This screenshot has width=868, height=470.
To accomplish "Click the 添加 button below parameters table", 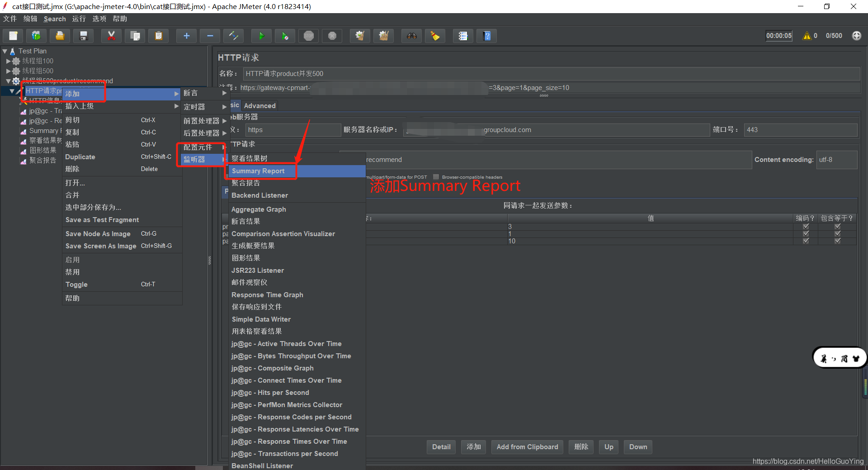I will pyautogui.click(x=474, y=447).
